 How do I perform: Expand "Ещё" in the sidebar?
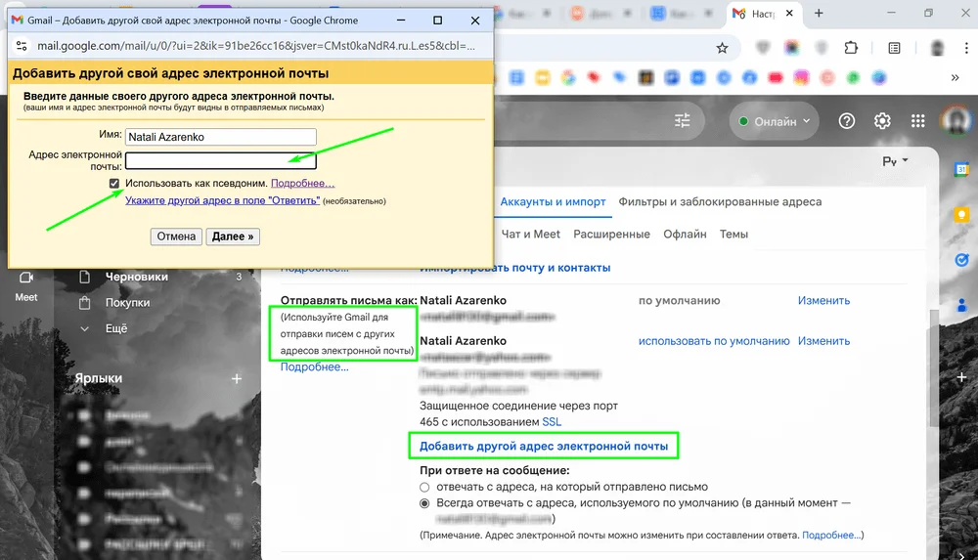click(115, 328)
